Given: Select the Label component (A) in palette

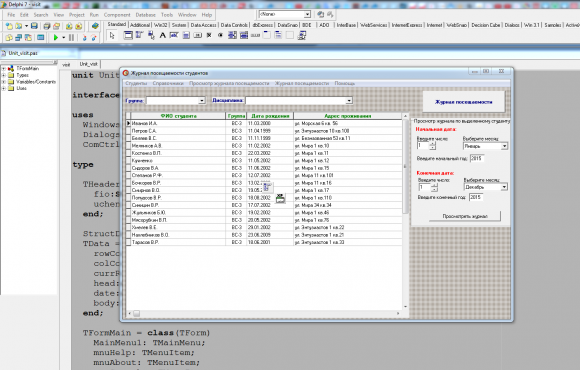Looking at the screenshot, I should (162, 35).
